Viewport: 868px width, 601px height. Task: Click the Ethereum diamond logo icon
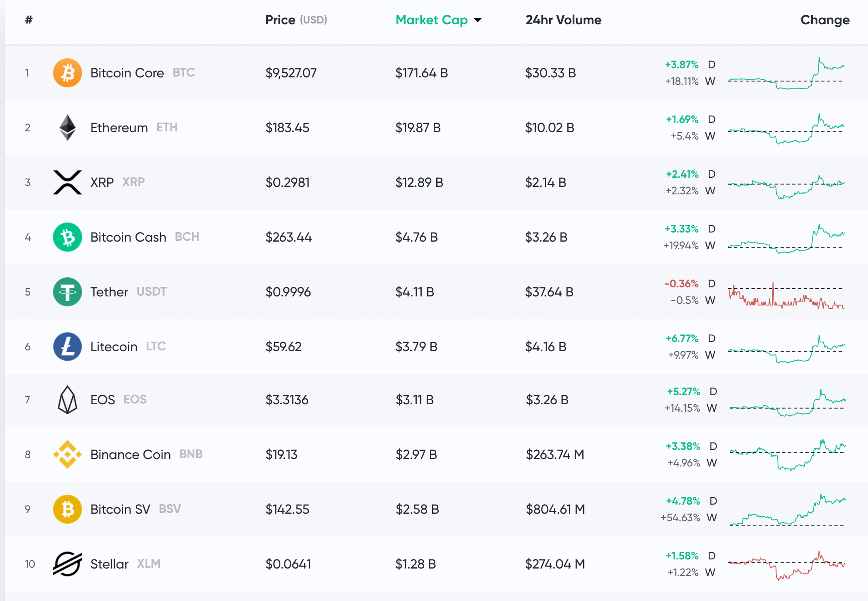click(67, 128)
